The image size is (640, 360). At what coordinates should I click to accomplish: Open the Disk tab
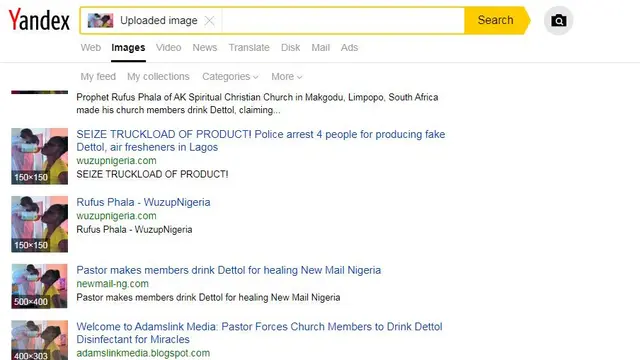(291, 48)
